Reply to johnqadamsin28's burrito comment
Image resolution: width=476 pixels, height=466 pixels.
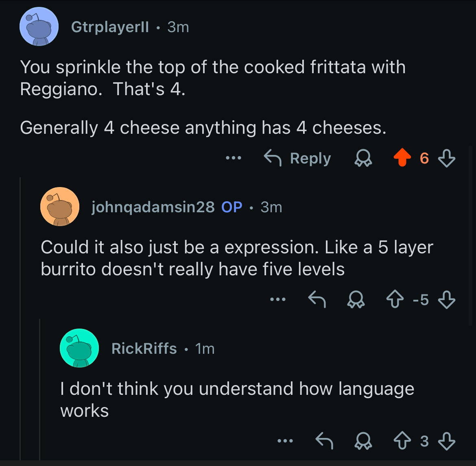317,300
